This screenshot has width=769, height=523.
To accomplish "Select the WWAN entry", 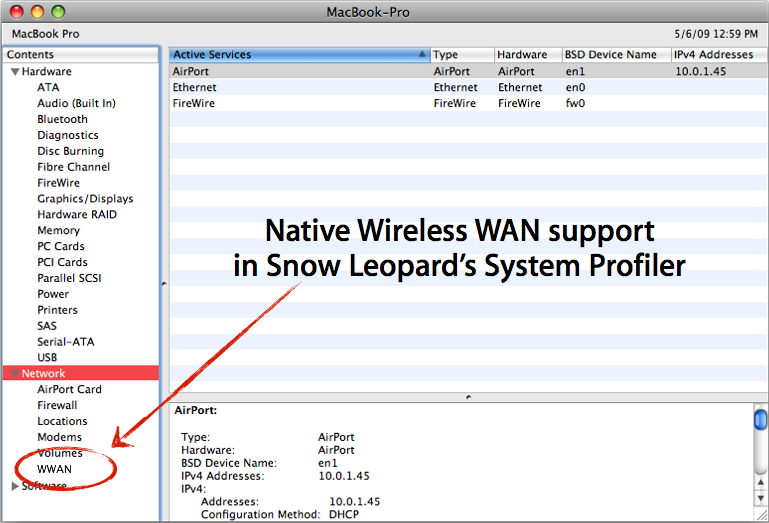I will point(54,469).
